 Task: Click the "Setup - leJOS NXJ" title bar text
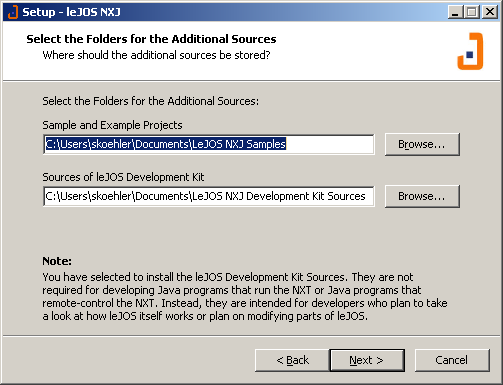[71, 12]
